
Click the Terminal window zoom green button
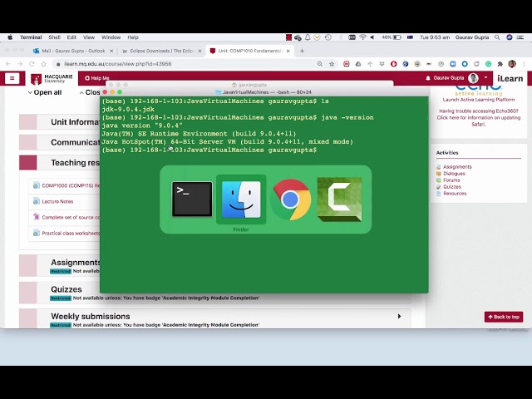point(120,92)
